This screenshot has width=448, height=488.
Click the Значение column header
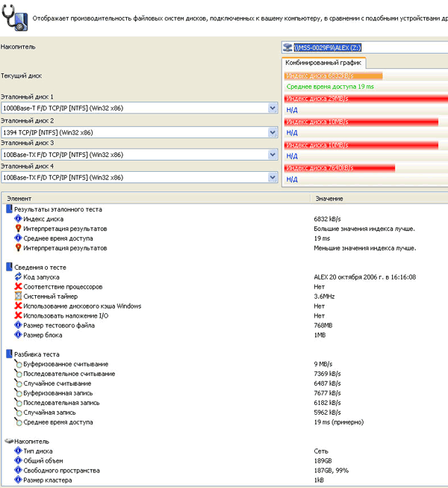(379, 198)
